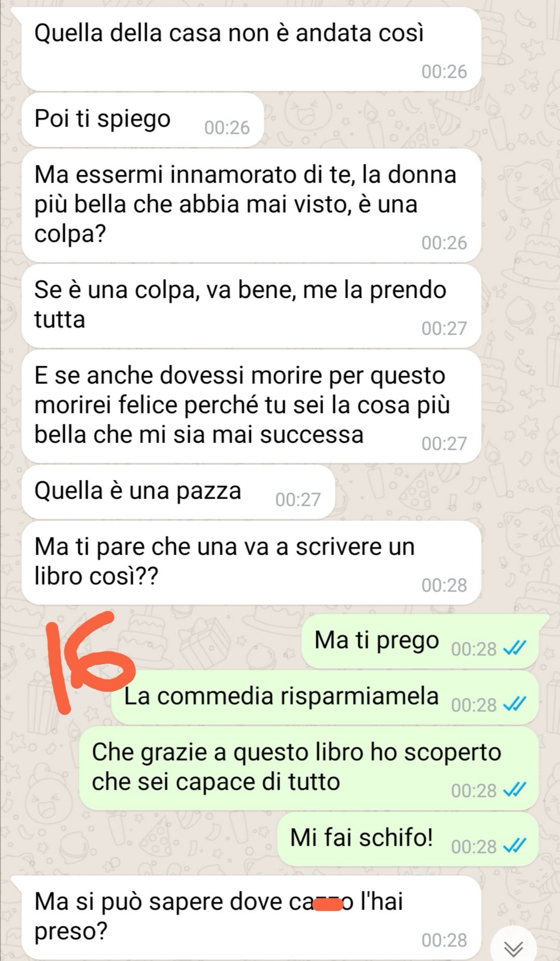Tap message 'Ma si può sapere dove' at bottom

click(251, 917)
